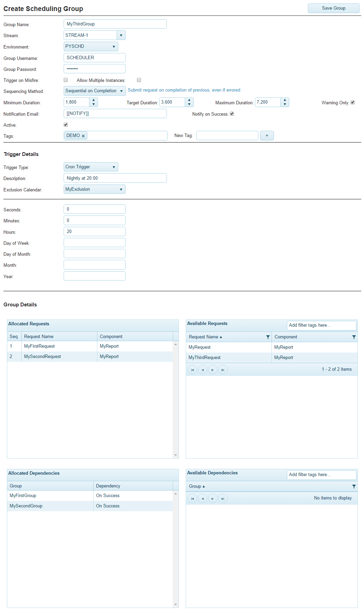
Task: Increase Minimum Duration with up arrow
Action: coord(94,100)
